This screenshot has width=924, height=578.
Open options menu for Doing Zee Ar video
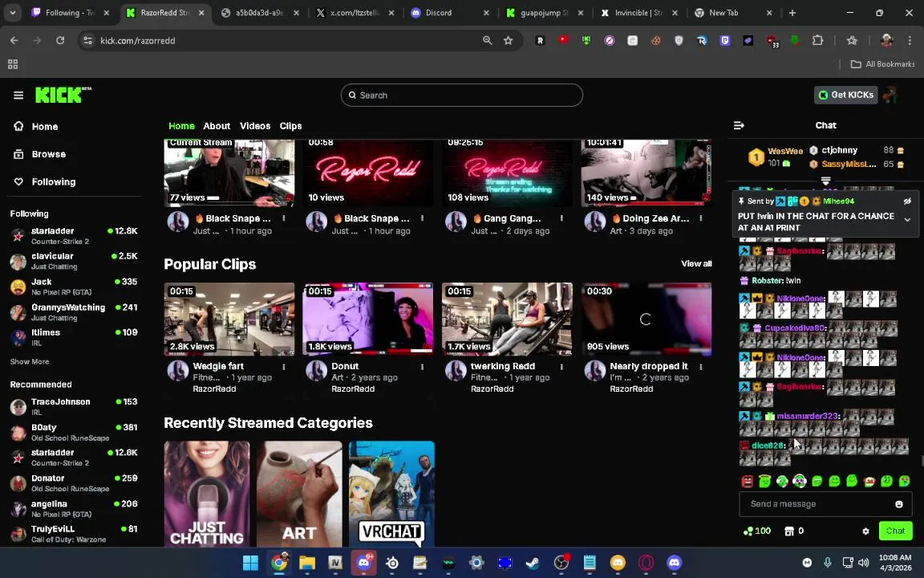click(701, 218)
